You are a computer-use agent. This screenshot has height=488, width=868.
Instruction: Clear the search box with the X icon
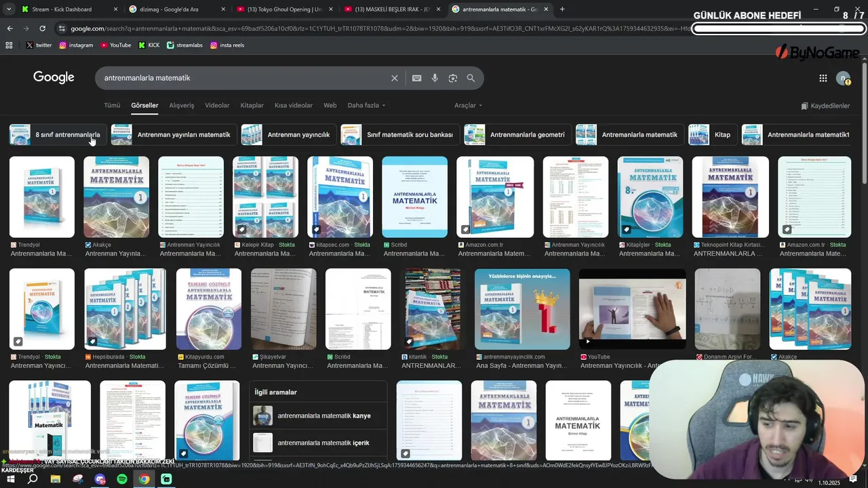coord(394,78)
